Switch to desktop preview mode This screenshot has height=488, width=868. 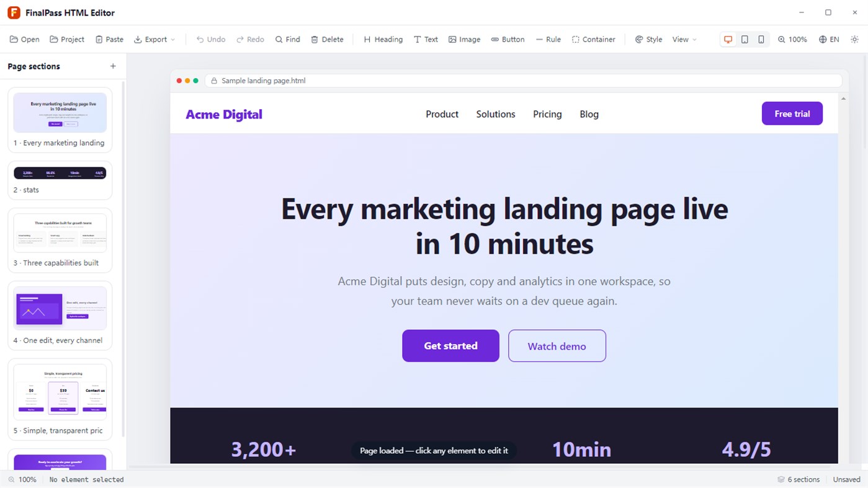coord(728,39)
